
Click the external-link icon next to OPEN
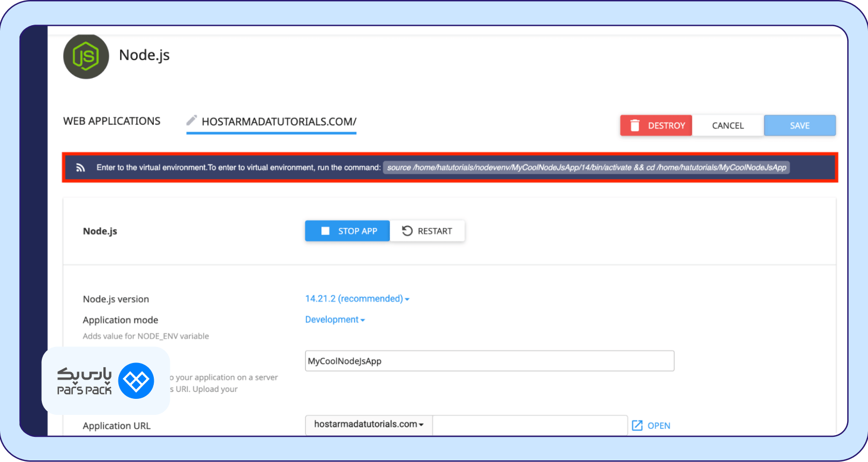coord(637,426)
